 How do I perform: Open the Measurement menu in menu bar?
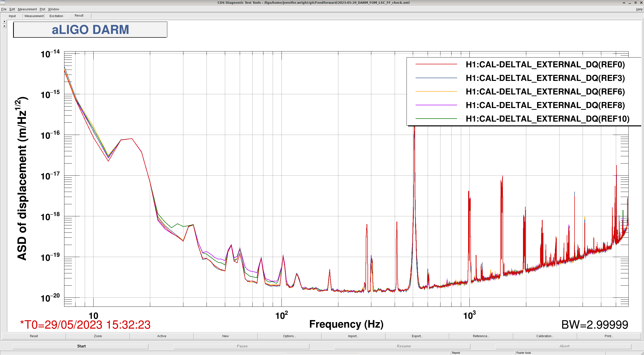27,9
